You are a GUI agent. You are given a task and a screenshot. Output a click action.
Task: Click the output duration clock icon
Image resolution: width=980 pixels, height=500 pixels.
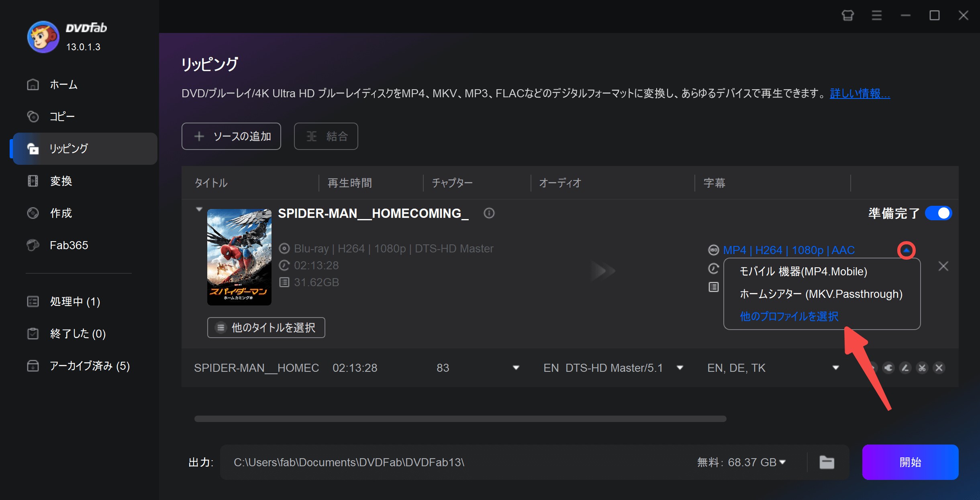point(713,268)
